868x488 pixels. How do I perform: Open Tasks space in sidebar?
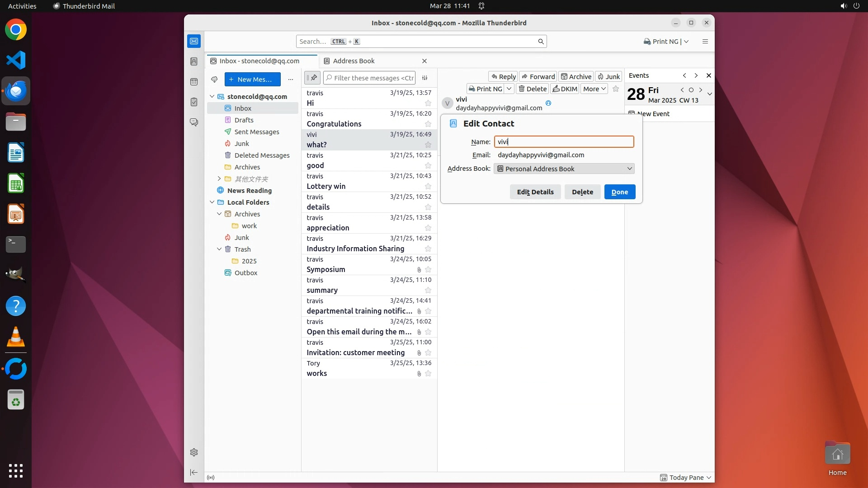(x=194, y=102)
